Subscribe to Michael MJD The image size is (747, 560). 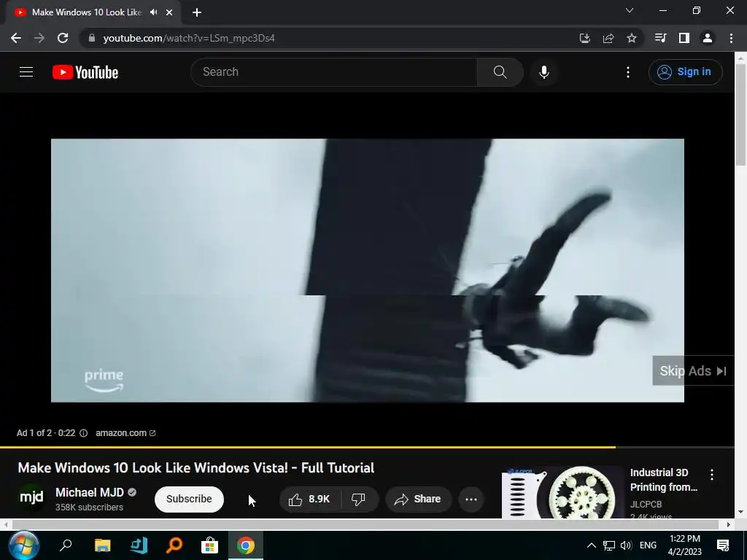point(189,499)
